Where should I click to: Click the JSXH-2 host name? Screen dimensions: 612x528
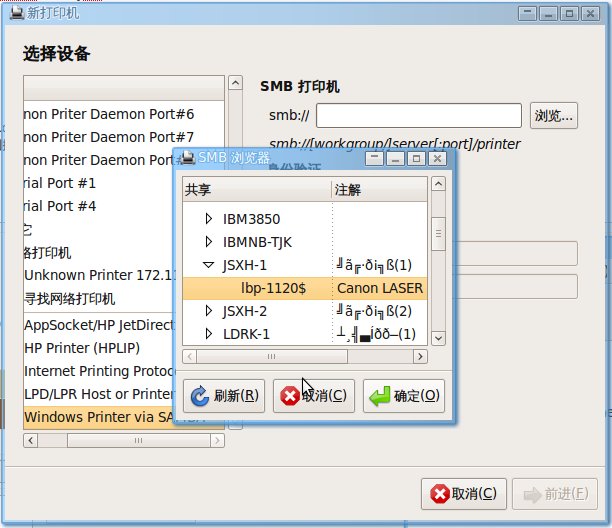coord(245,311)
